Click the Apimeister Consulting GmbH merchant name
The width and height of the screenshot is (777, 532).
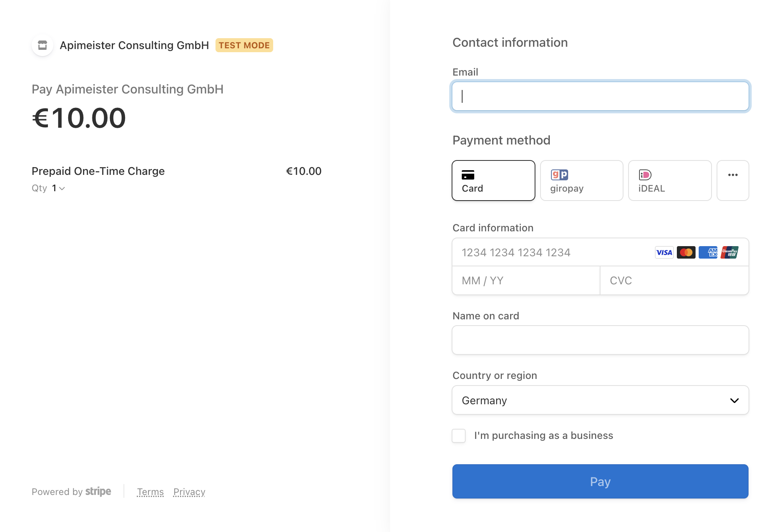click(x=134, y=45)
